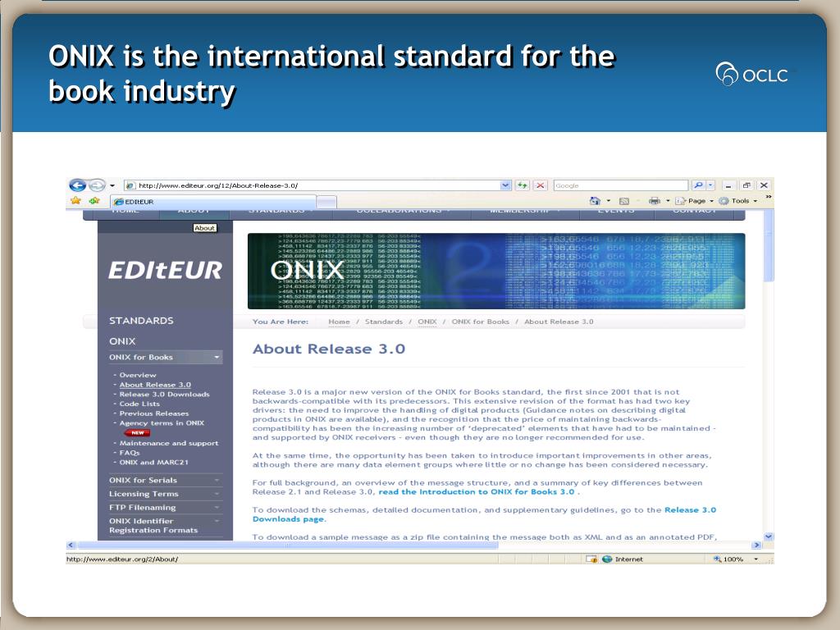Open the address bar history dropdown arrow
Image resolution: width=840 pixels, height=630 pixels.
(505, 185)
